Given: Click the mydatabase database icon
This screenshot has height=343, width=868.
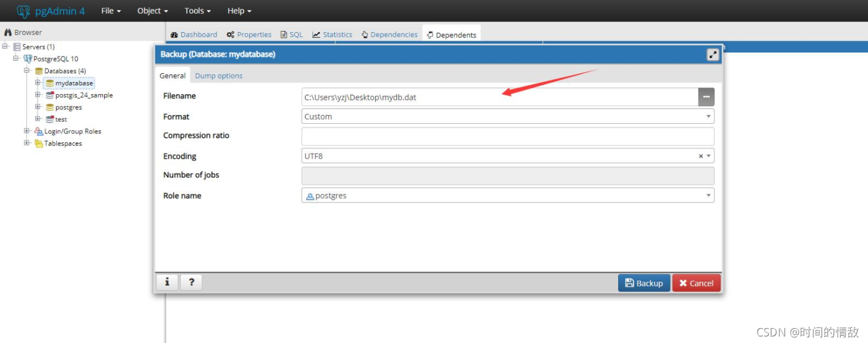Looking at the screenshot, I should [x=50, y=83].
